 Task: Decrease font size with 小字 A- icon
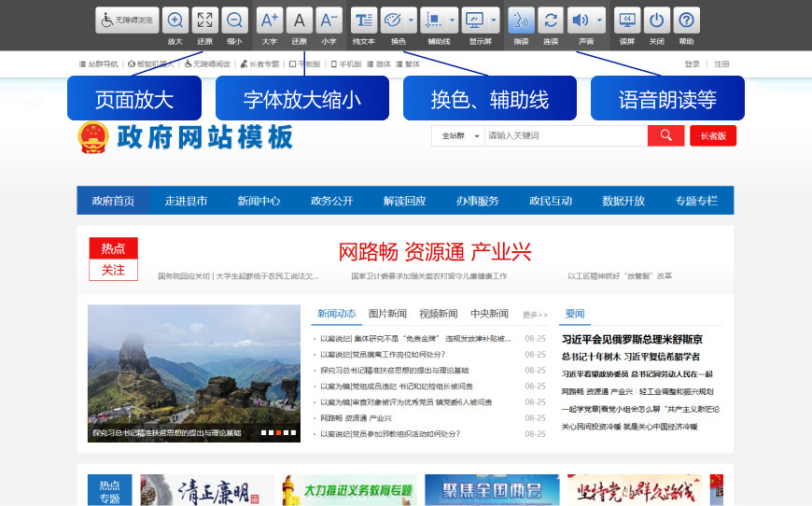pos(328,20)
